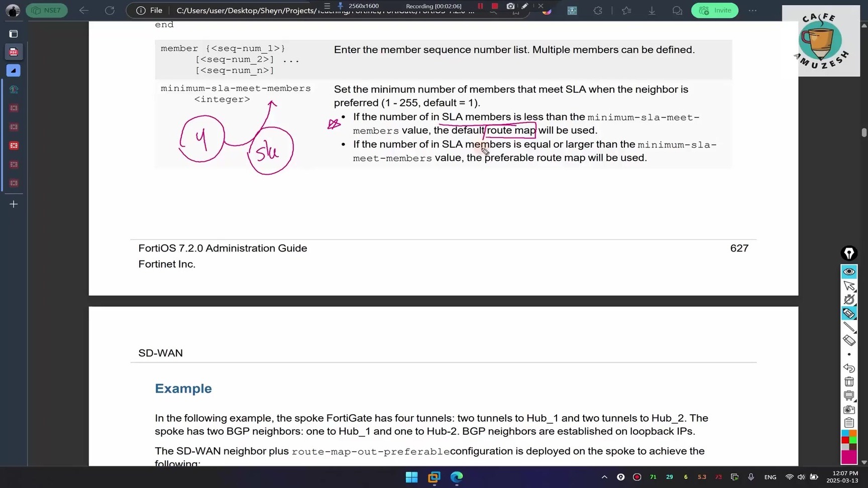
Task: Select the current magenta color swatch
Action: coord(849,457)
